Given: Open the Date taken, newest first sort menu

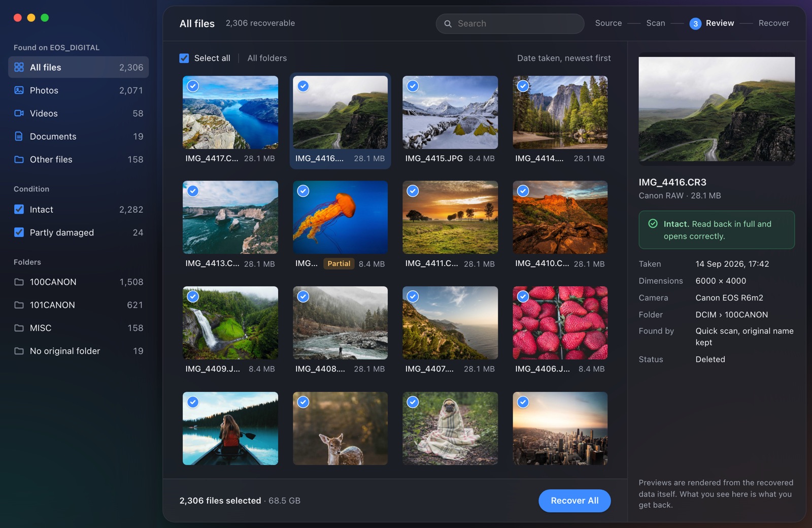Looking at the screenshot, I should click(564, 58).
